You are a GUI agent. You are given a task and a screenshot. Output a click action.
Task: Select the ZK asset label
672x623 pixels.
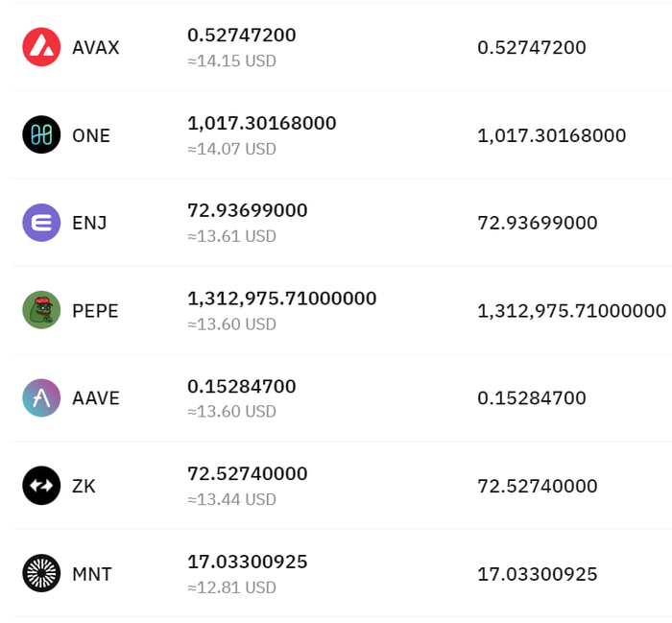pos(84,487)
